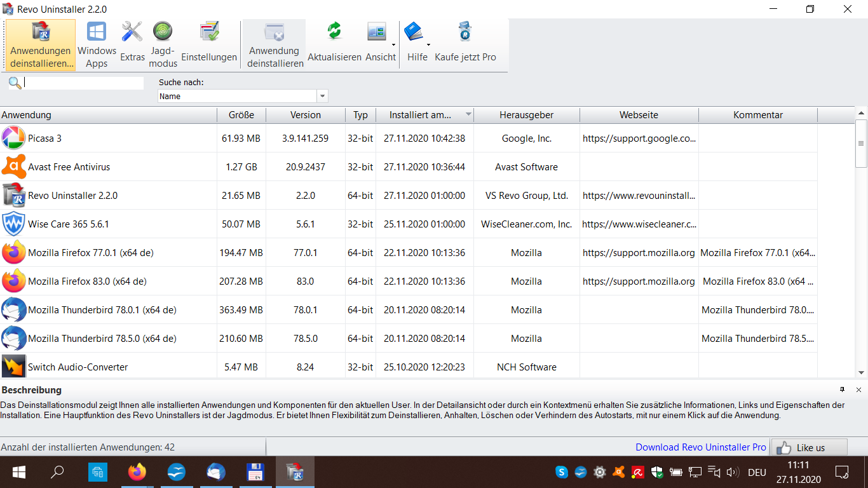Screen dimensions: 868x488
Task: Open the Extras tools icon
Action: pos(132,44)
